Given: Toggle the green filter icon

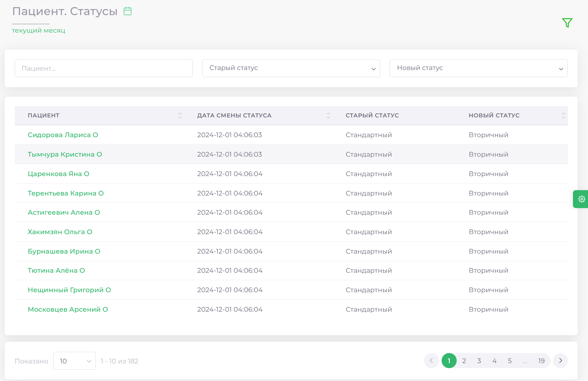Looking at the screenshot, I should (x=567, y=23).
